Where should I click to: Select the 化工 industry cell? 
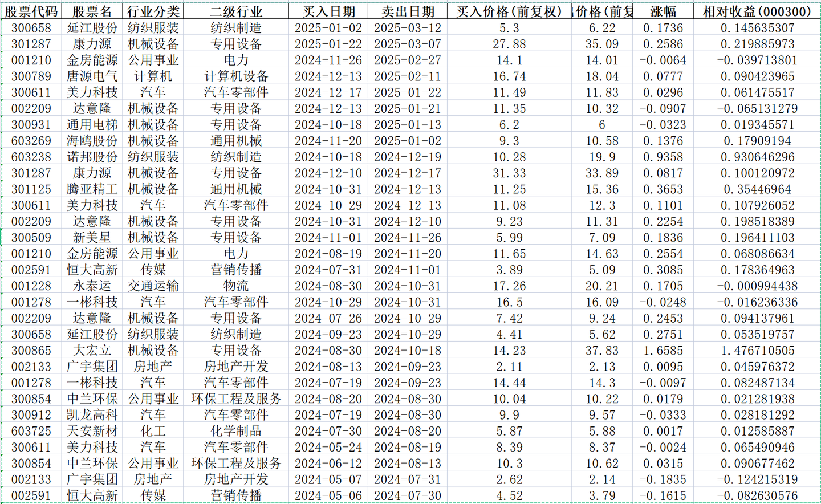tap(153, 431)
